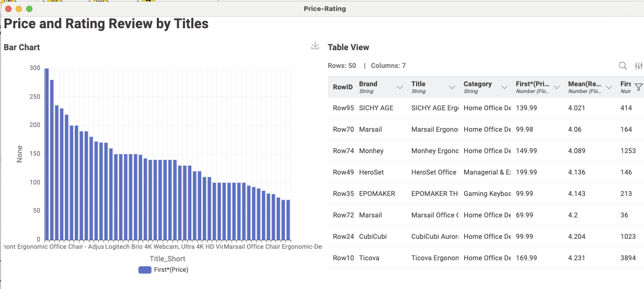644x289 pixels.
Task: Open the table search magnifier
Action: tap(623, 66)
